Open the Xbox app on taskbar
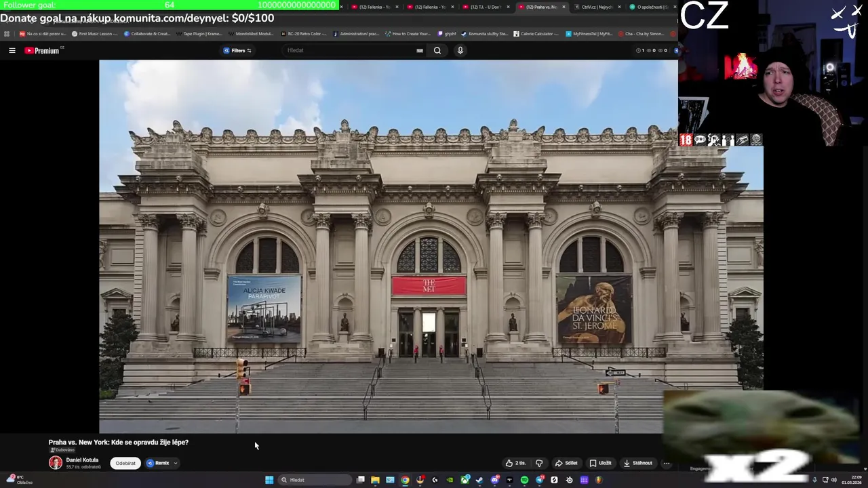 465,480
